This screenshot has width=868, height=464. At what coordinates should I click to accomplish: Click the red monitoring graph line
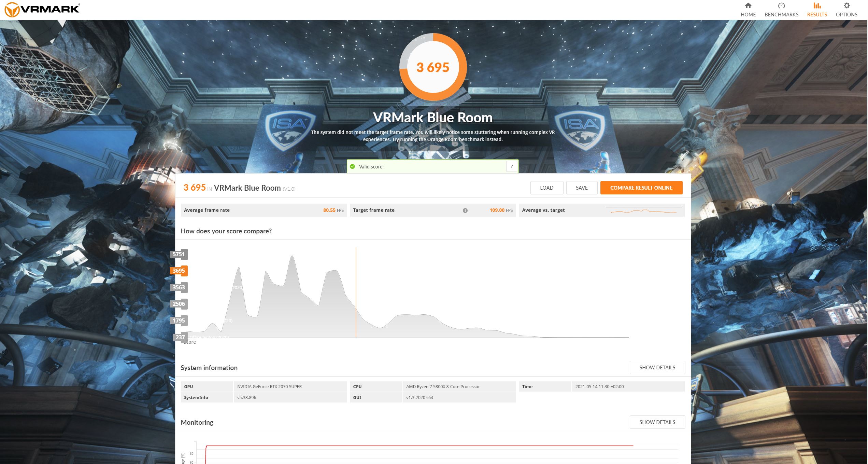coord(419,446)
